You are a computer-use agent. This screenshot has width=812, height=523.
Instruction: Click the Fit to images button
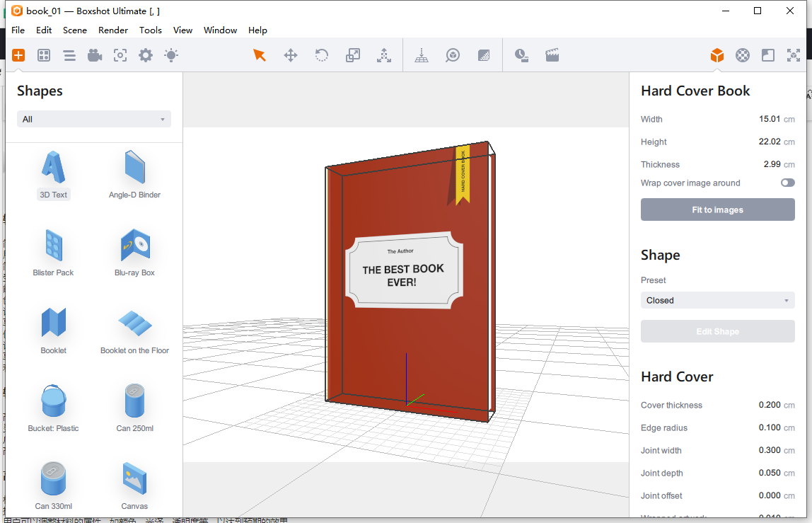(x=717, y=210)
